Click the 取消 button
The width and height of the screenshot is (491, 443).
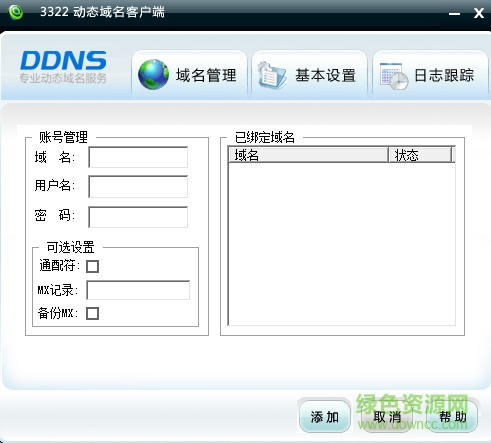[x=387, y=417]
